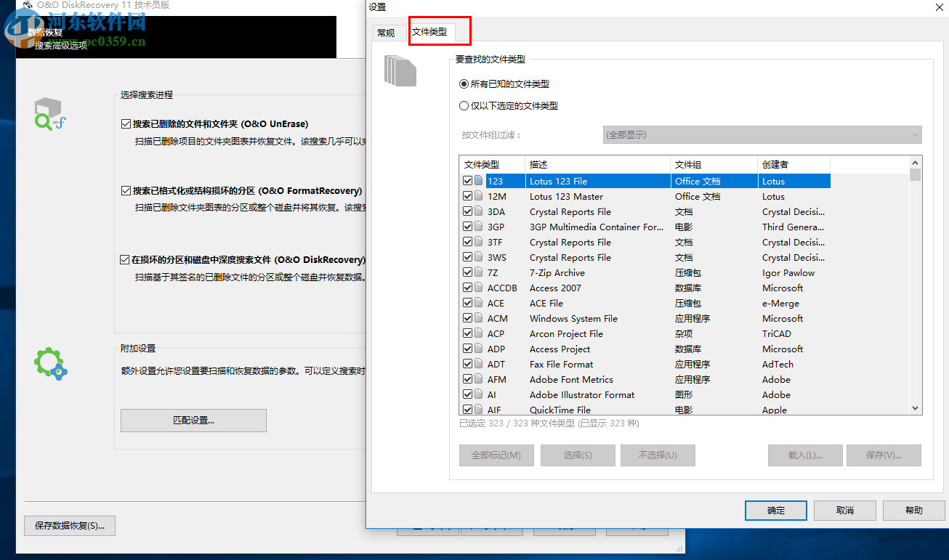Screen dimensions: 949x560
Task: Click creator TriCAD cell
Action: [x=777, y=333]
